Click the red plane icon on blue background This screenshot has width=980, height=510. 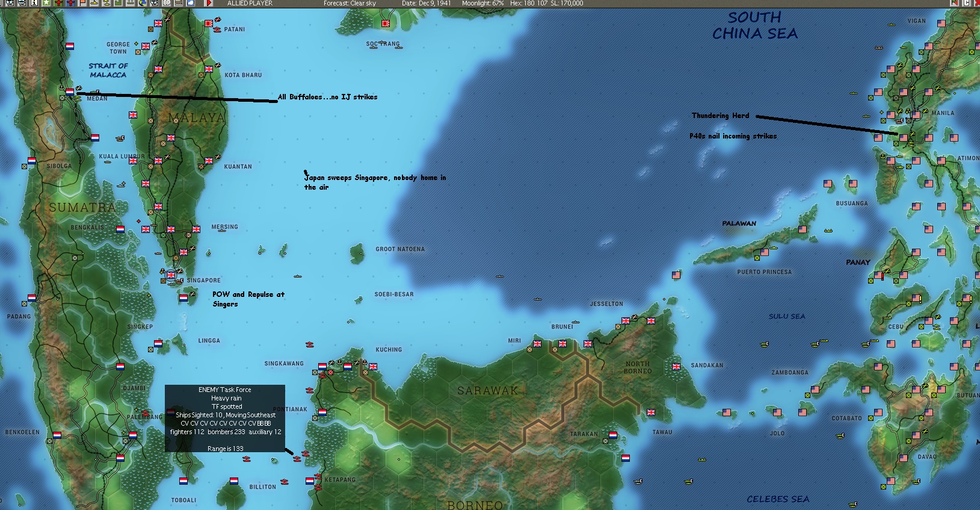click(x=71, y=3)
